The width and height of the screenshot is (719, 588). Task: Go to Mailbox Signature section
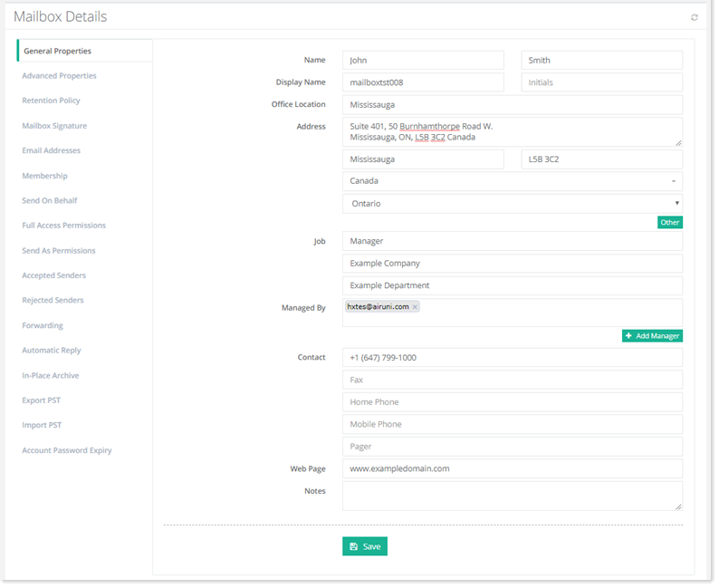coord(54,126)
